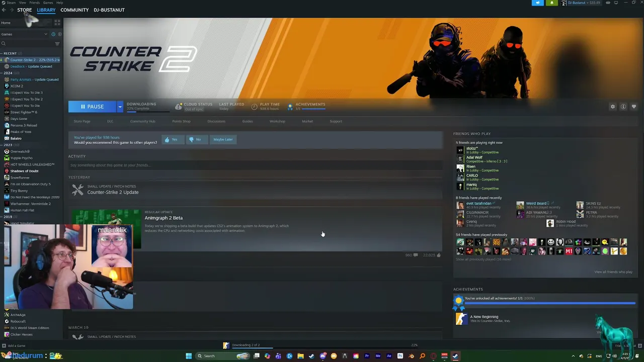Viewport: 644px width, 362px height.
Task: Open Workshop tab
Action: coord(277,121)
